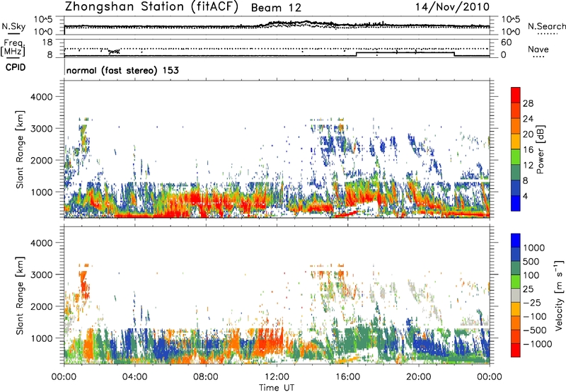Screen dimensions: 566x392
Task: Click the Zhongshan Station (fitACF) title
Action: click(151, 7)
